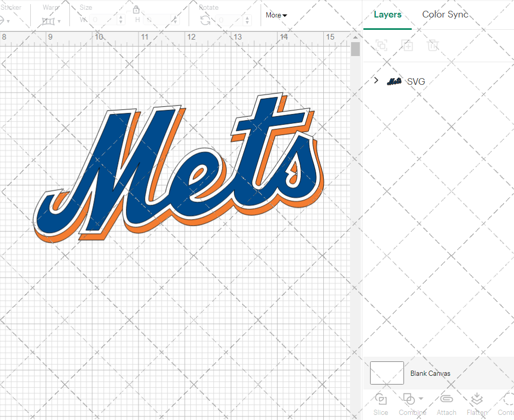Viewport: 514px width, 420px height.
Task: Click the Attach tool
Action: tap(446, 404)
